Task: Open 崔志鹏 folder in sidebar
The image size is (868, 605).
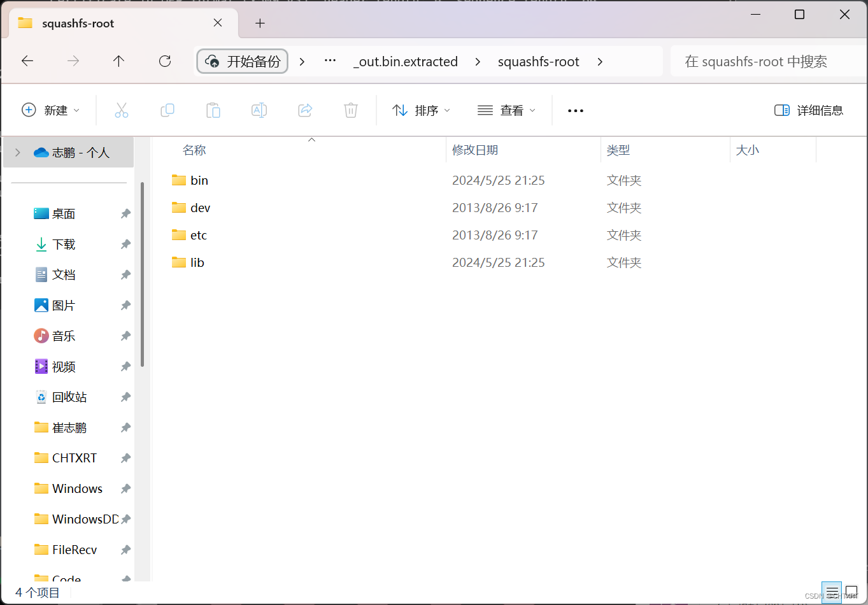Action: pyautogui.click(x=69, y=428)
